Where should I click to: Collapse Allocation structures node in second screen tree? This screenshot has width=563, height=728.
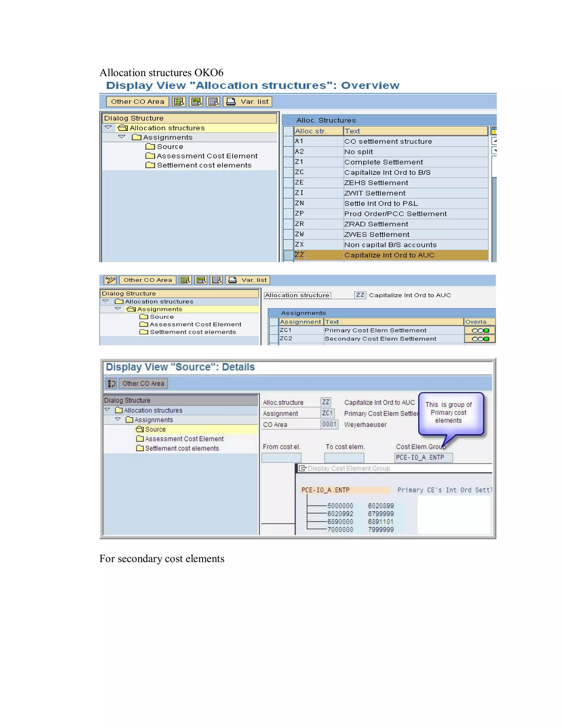pos(106,301)
